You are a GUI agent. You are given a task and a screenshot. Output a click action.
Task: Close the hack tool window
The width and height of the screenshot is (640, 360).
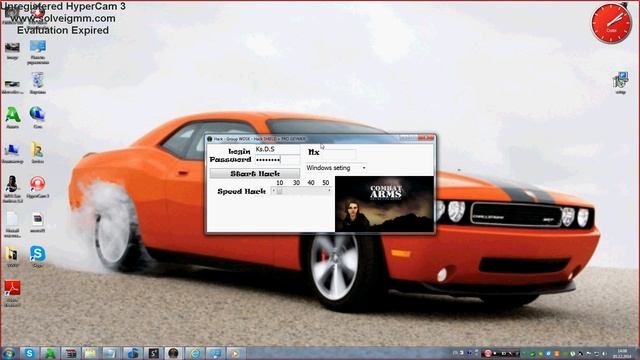(x=426, y=139)
